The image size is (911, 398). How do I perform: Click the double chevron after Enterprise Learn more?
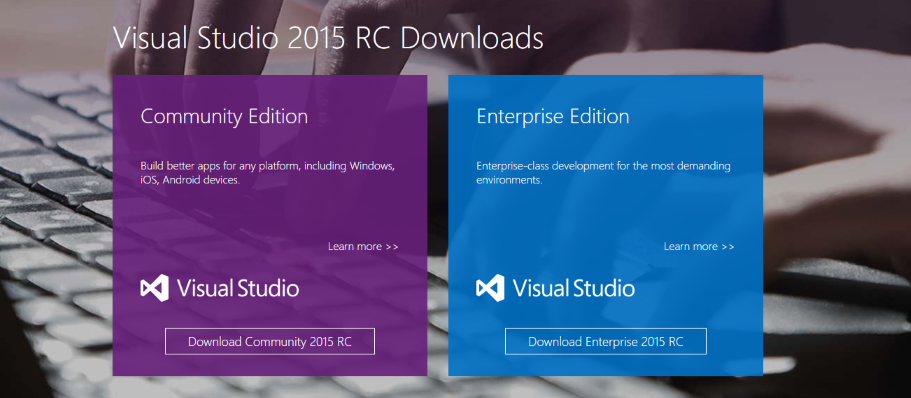coord(728,247)
